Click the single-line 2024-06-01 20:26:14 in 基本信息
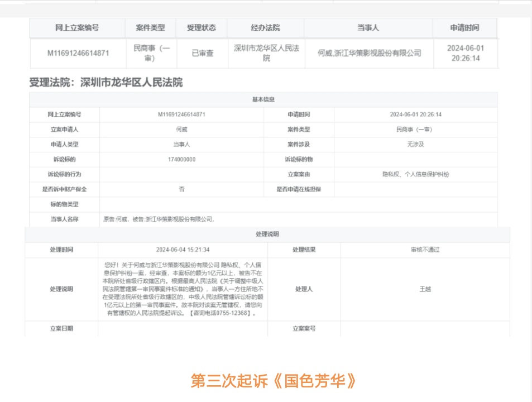532x402 pixels. coord(416,114)
